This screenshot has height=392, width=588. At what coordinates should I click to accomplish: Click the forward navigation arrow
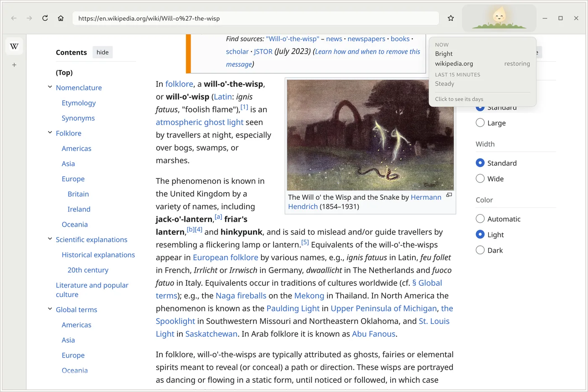(x=29, y=18)
